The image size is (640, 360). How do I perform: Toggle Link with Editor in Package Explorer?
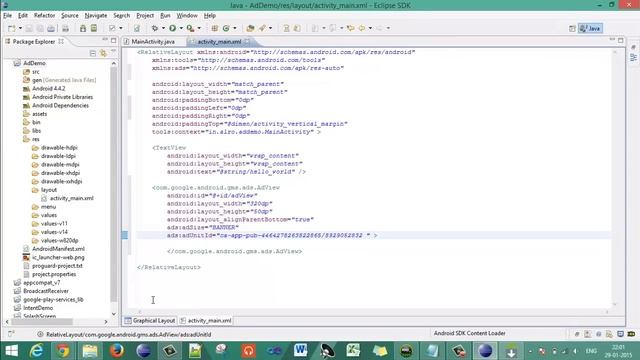(103, 53)
